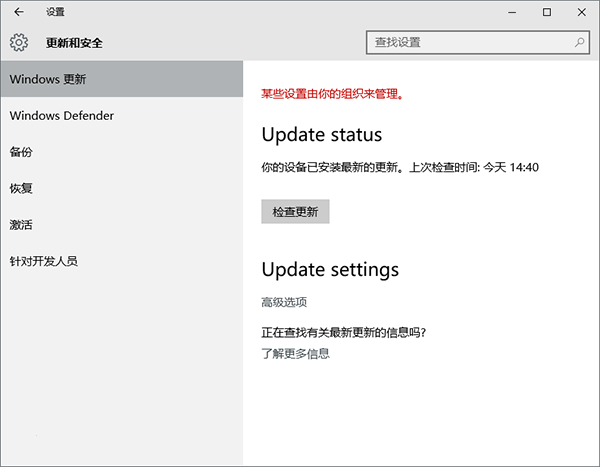The width and height of the screenshot is (600, 467).
Task: Go back with the arrow icon
Action: click(x=19, y=12)
